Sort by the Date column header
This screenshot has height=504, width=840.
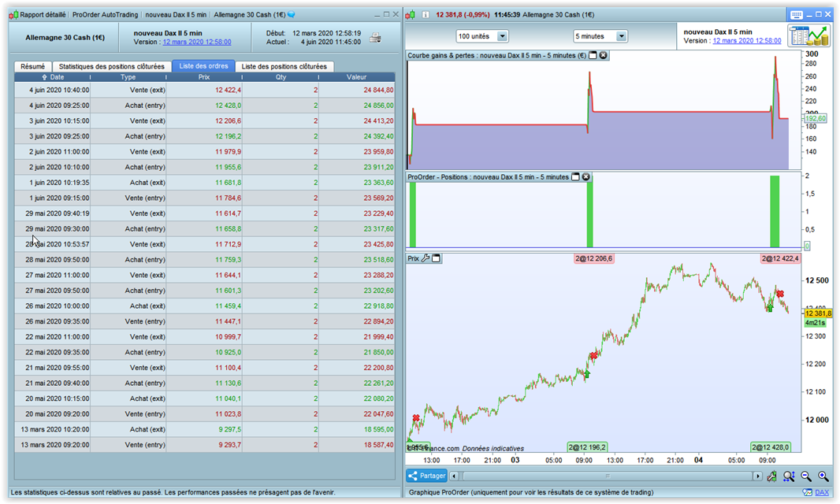[x=53, y=77]
